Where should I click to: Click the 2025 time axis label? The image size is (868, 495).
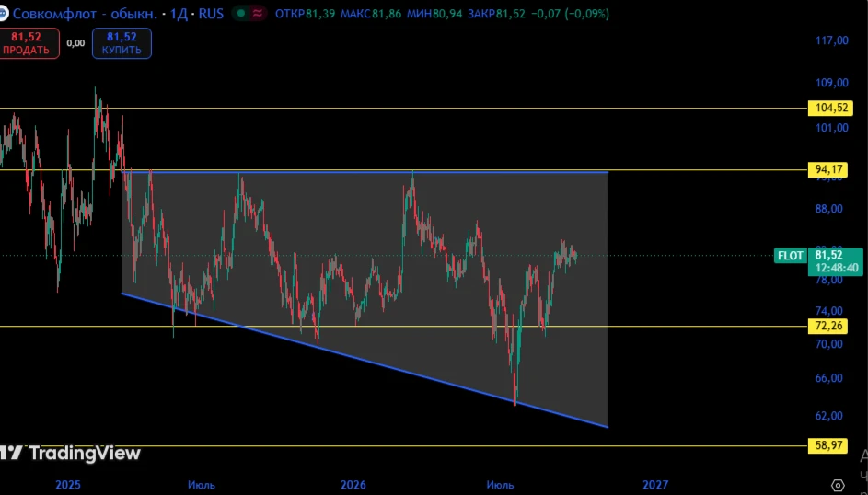pyautogui.click(x=68, y=485)
